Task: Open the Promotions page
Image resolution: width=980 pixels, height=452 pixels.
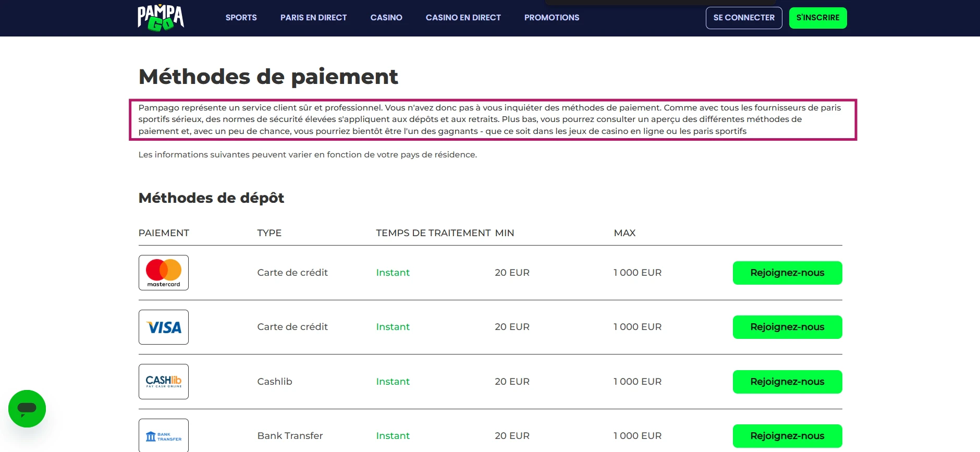Action: (x=552, y=18)
